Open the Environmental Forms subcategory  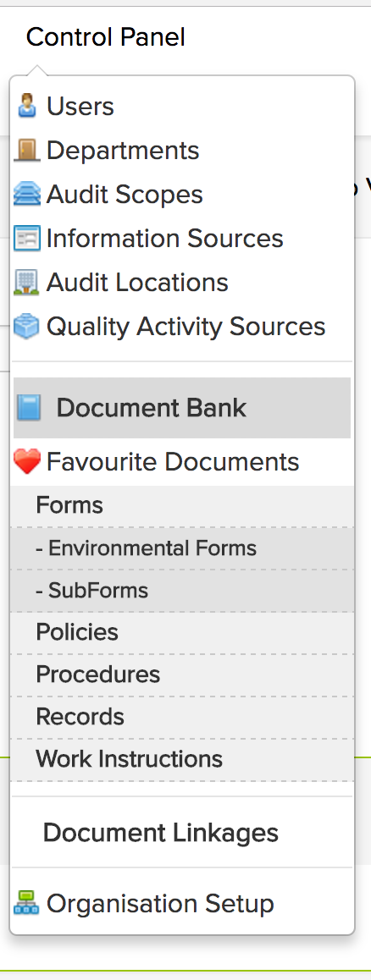click(181, 548)
